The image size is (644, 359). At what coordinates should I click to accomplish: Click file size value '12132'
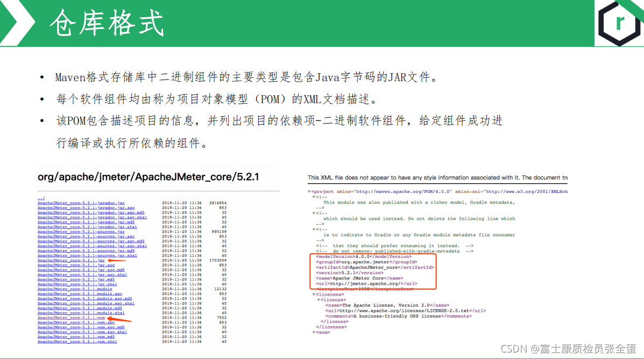click(220, 289)
